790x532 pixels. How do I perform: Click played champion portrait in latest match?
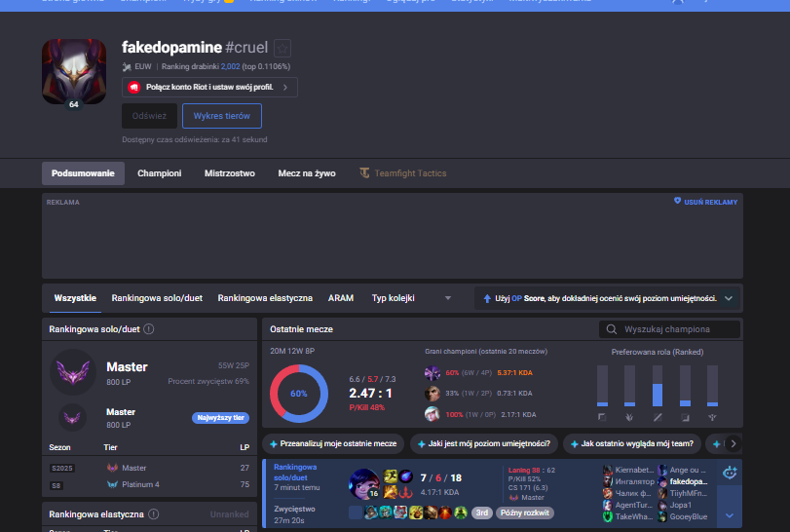coord(363,484)
